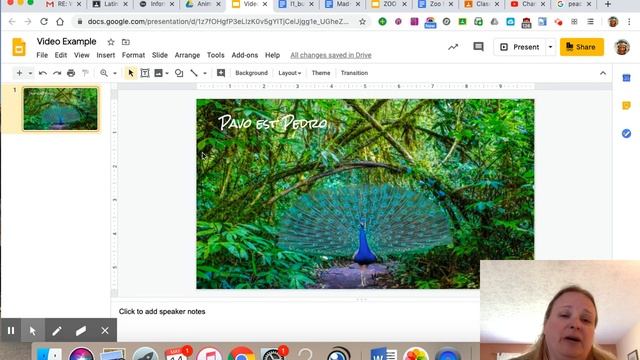The image size is (640, 360).
Task: Click the Transition button
Action: (354, 73)
